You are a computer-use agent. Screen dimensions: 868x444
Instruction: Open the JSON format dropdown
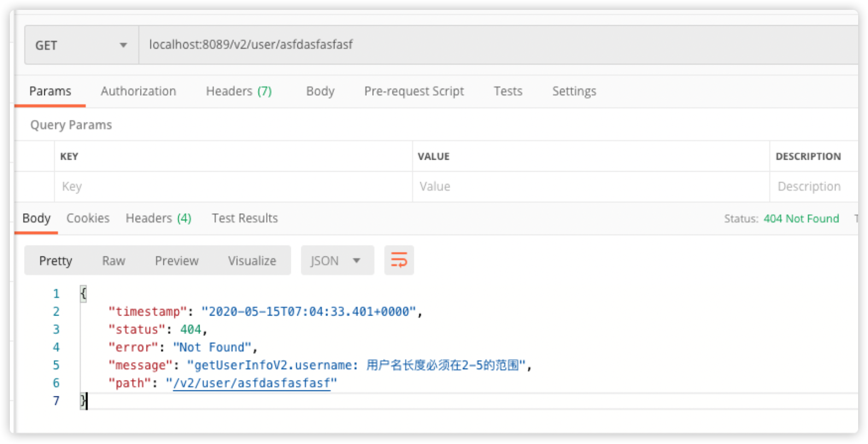[337, 260]
